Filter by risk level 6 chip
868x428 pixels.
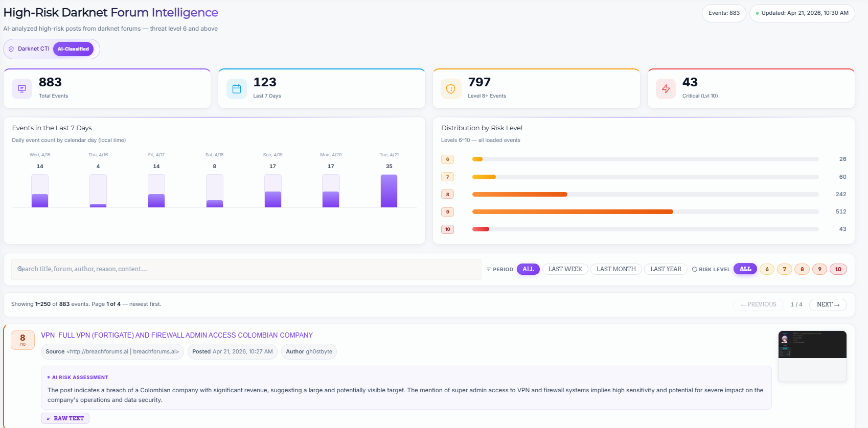pyautogui.click(x=767, y=269)
